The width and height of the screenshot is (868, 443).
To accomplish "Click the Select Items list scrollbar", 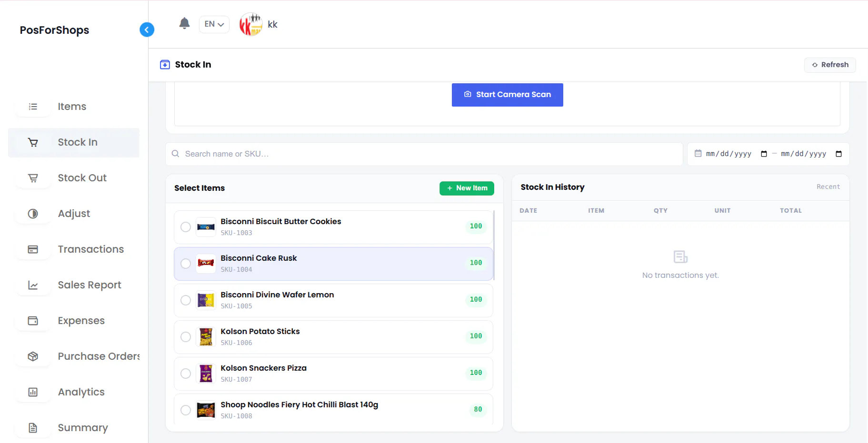I will (x=494, y=246).
